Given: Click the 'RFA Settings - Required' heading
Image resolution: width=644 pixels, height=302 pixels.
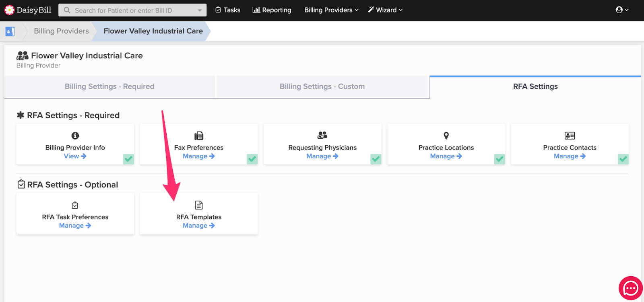Looking at the screenshot, I should coord(73,115).
